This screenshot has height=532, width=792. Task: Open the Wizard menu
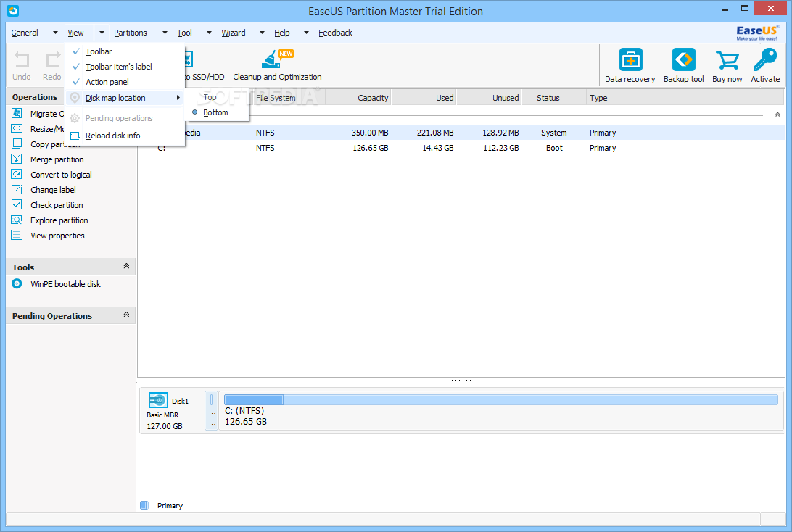pyautogui.click(x=234, y=33)
